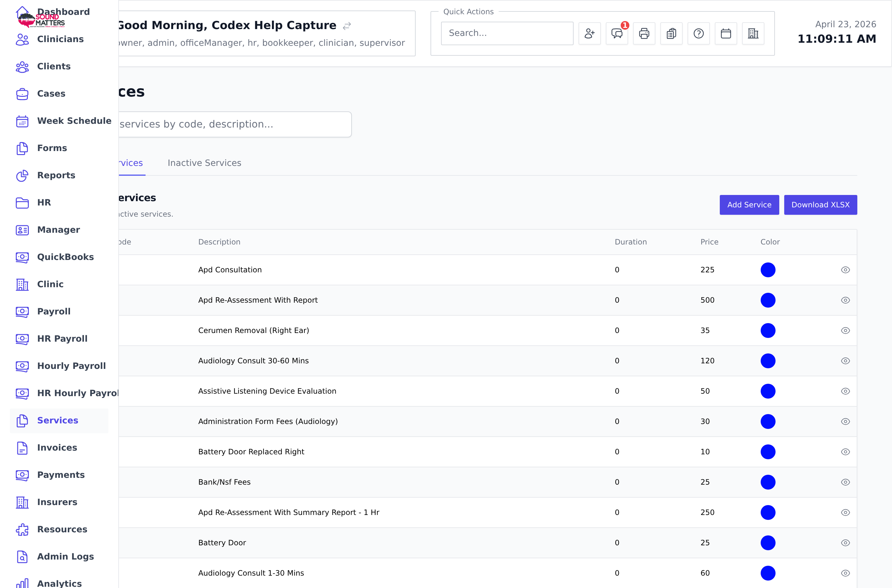Image resolution: width=892 pixels, height=588 pixels.
Task: Toggle eye icon for Apd Re-Assessment With Report
Action: [845, 300]
